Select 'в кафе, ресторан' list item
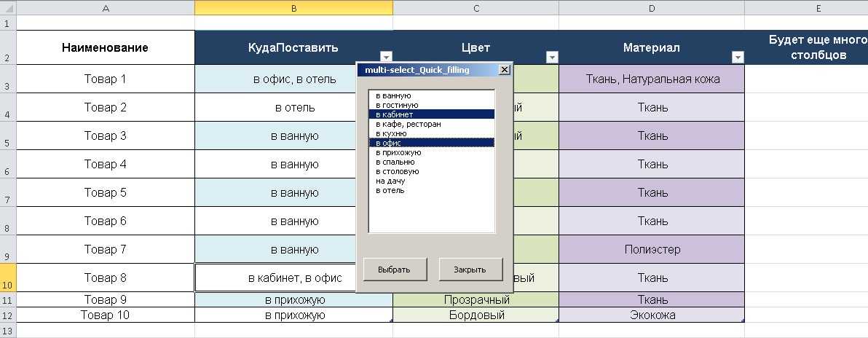Screen dimensions: 868x338 coord(431,124)
